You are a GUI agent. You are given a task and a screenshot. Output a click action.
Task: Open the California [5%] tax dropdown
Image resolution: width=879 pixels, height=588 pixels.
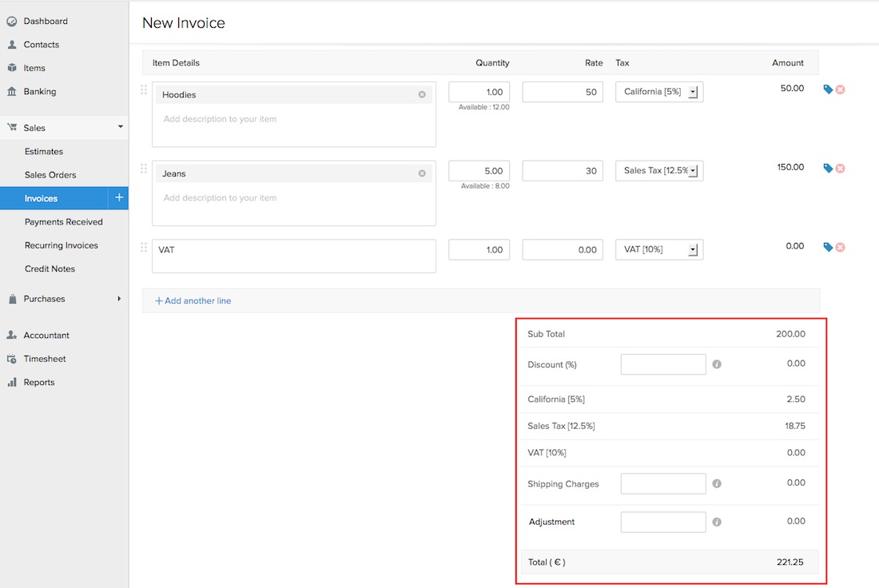(x=693, y=92)
